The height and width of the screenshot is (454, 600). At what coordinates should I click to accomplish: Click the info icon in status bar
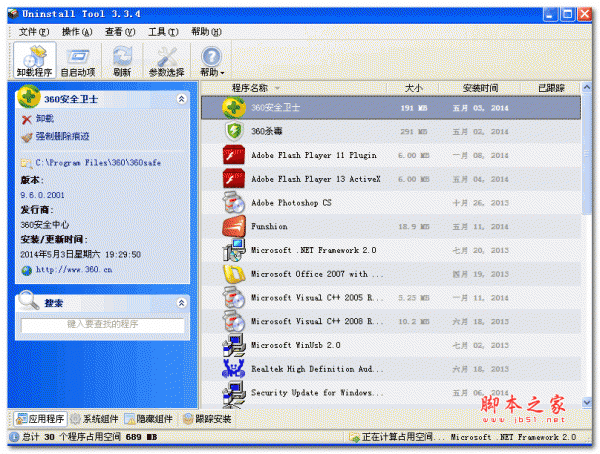point(14,437)
